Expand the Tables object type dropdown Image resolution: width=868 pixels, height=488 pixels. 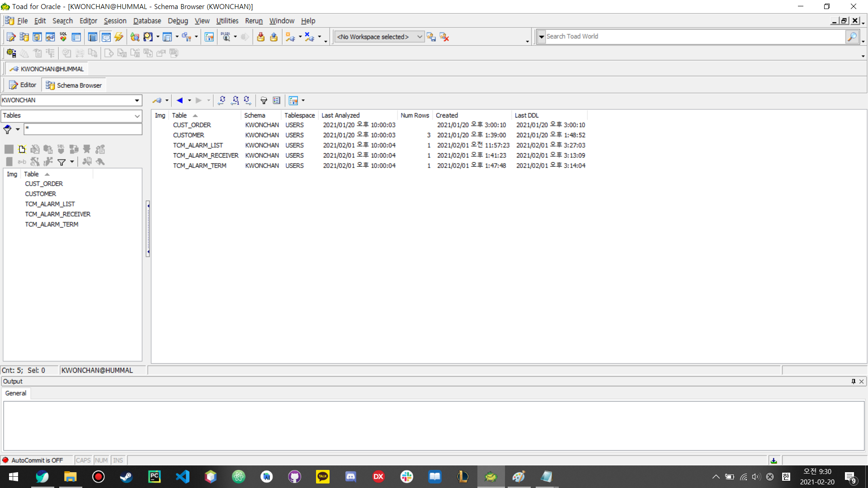click(x=137, y=116)
